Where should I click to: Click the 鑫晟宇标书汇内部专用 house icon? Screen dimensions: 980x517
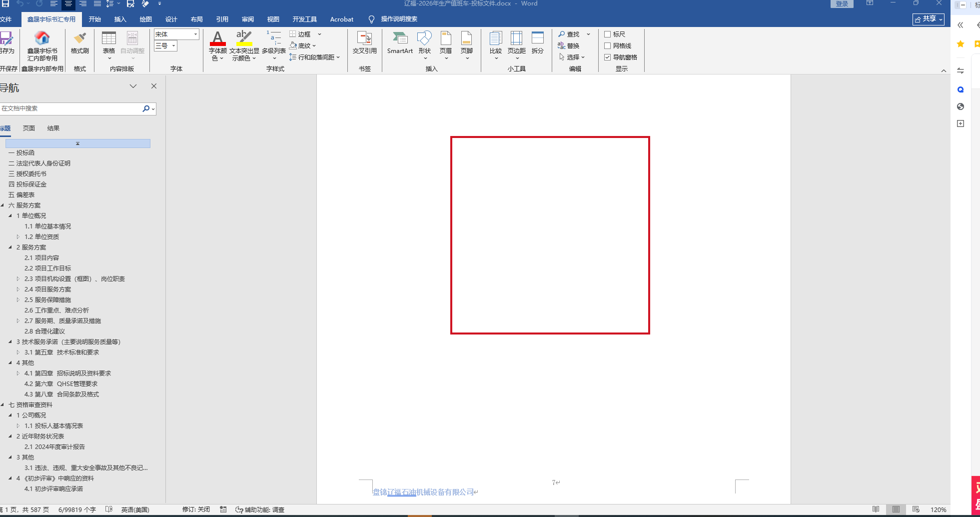[42, 38]
